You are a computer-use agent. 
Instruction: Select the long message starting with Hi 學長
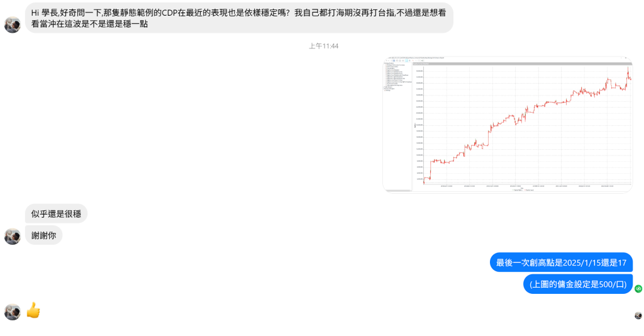tap(239, 18)
